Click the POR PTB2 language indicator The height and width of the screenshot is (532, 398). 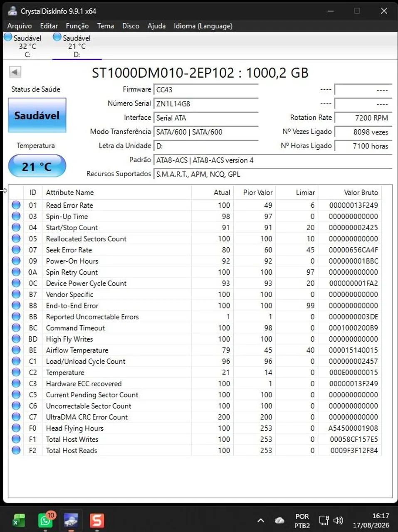(302, 520)
